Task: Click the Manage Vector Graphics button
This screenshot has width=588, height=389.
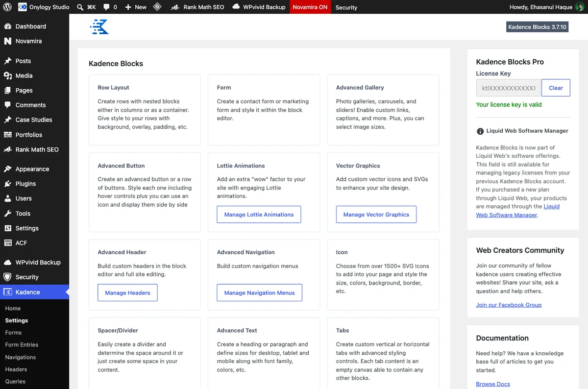Action: (x=376, y=215)
